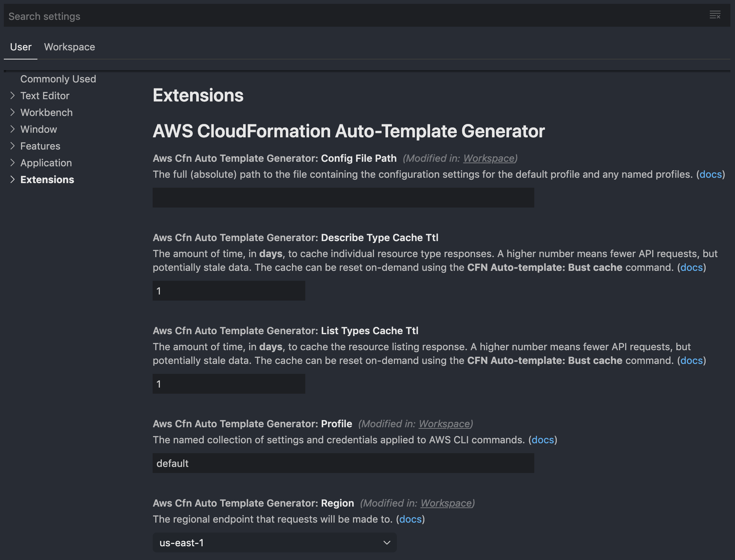Focus the List Types Cache Ttl field
The height and width of the screenshot is (560, 735).
[x=229, y=384]
